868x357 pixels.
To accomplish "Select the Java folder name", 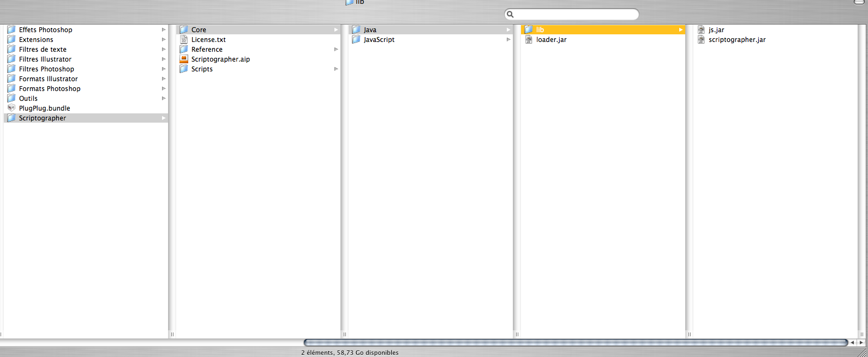I will [x=370, y=29].
